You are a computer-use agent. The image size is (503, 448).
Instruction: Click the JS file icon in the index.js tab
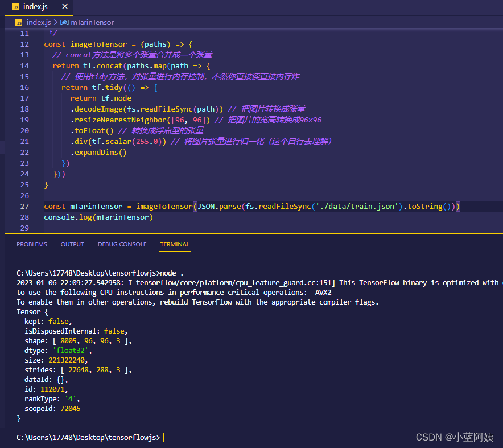(x=15, y=7)
